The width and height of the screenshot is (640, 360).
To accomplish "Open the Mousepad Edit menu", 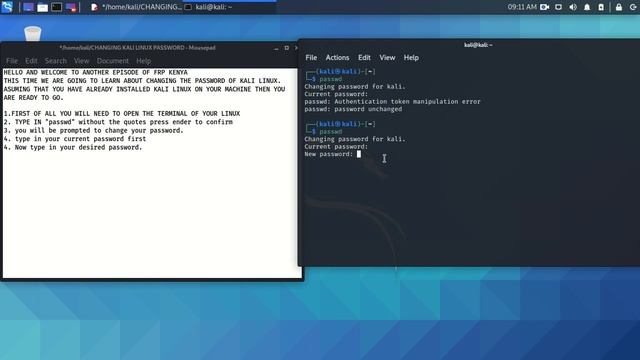I will click(31, 61).
